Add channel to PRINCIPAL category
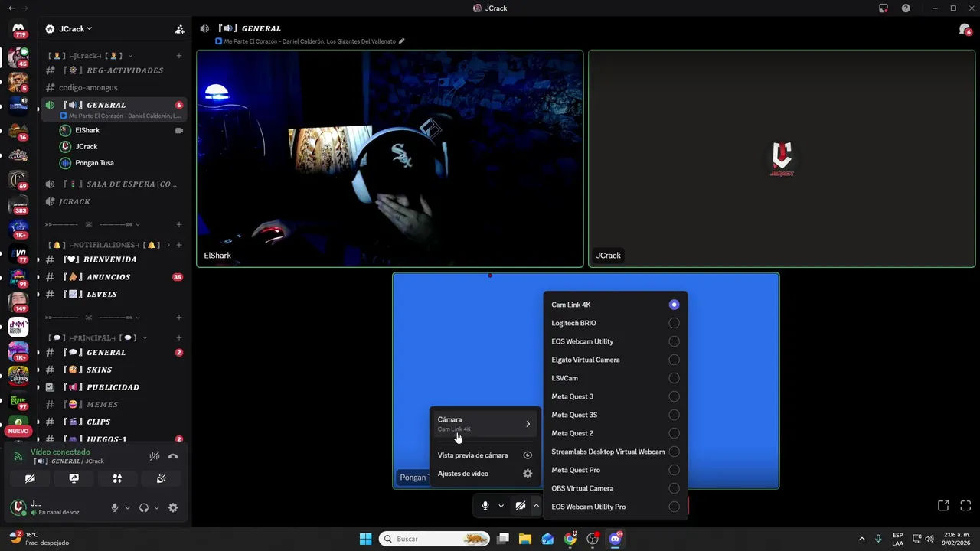The width and height of the screenshot is (980, 551). coord(179,337)
